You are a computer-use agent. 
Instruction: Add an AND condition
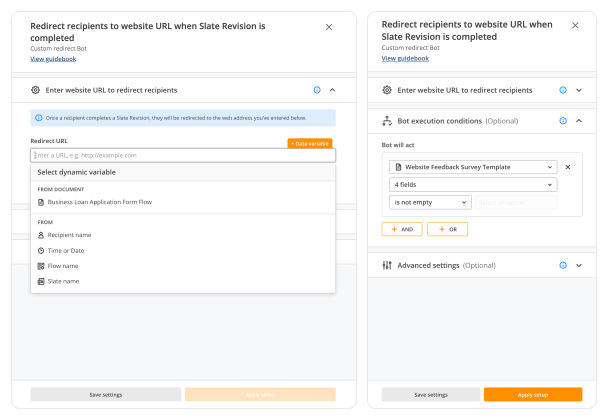(402, 229)
